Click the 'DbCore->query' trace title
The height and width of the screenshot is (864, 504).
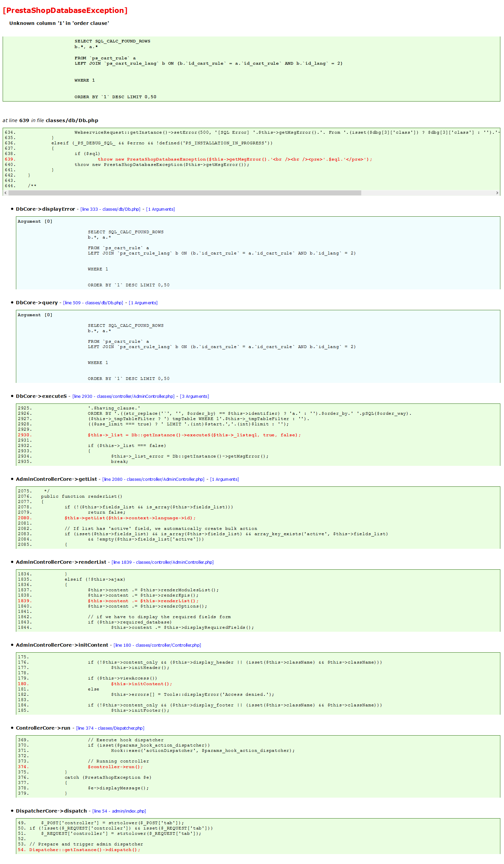tap(37, 303)
